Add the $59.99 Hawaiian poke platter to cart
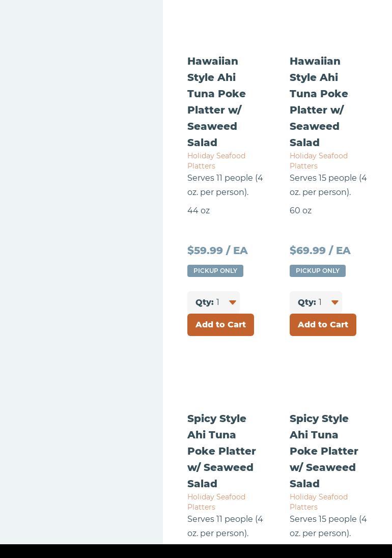Viewport: 392px width, 558px height. [x=220, y=325]
